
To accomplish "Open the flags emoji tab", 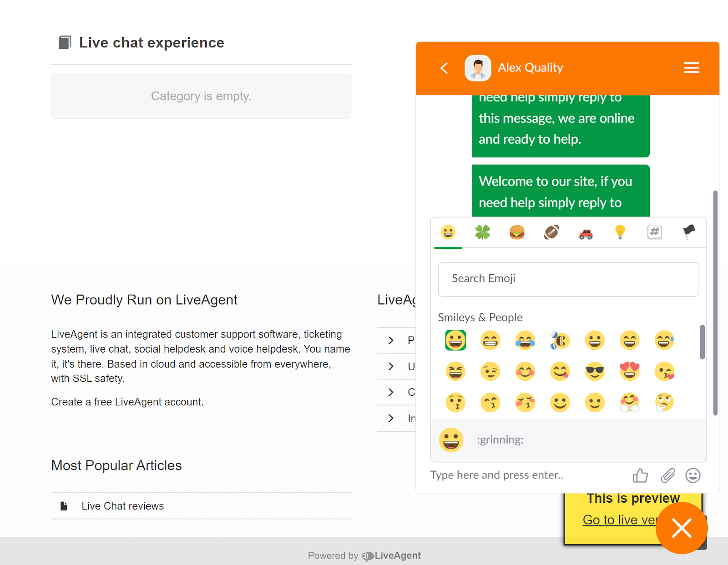I will tap(689, 232).
